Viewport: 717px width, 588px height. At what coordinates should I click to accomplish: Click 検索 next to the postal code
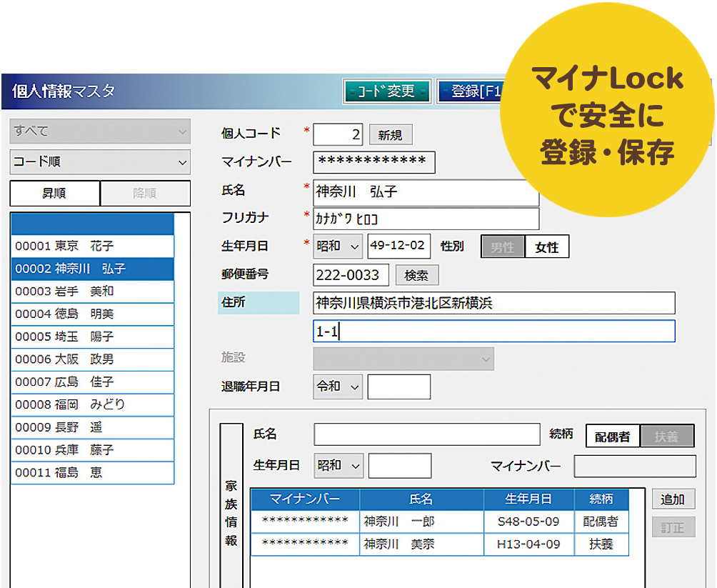416,275
